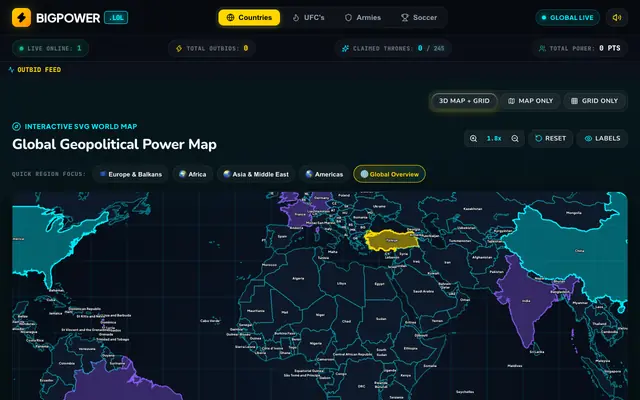The image size is (640, 400).
Task: Toggle the GLOBAL LIVE indicator
Action: coord(567,18)
